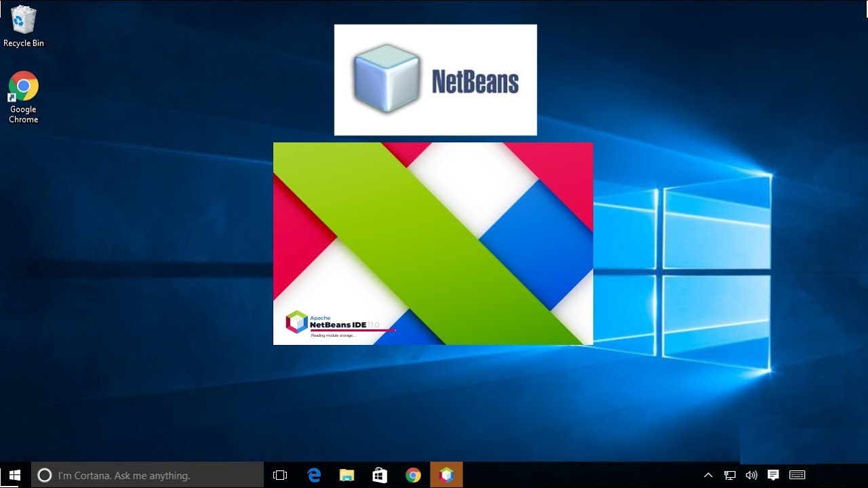This screenshot has width=868, height=488.
Task: Click the 'NetBeans IDE' splash title text
Action: pyautogui.click(x=338, y=325)
